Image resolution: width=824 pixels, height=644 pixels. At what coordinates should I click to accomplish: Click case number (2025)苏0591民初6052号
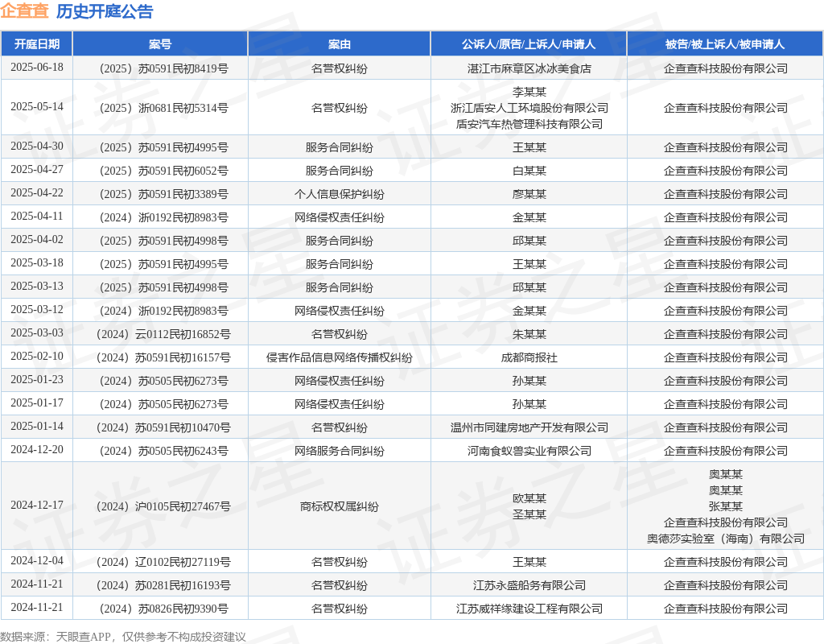(x=163, y=171)
